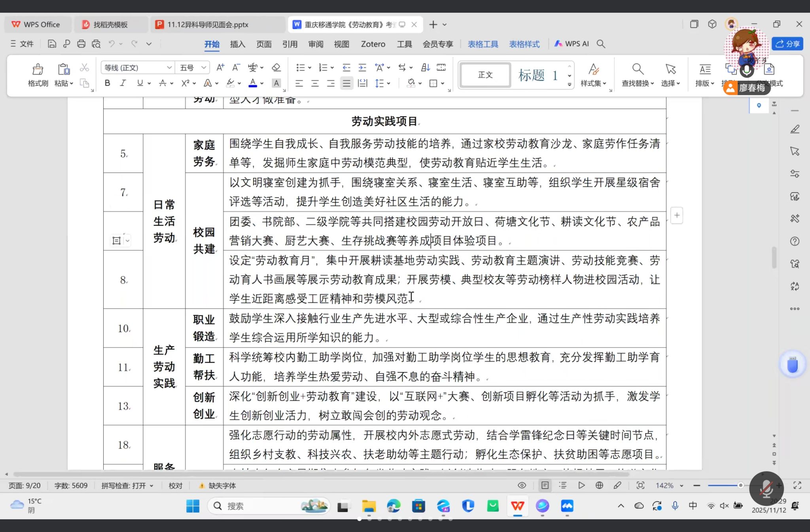
Task: Open a new document tab with plus
Action: pyautogui.click(x=433, y=25)
